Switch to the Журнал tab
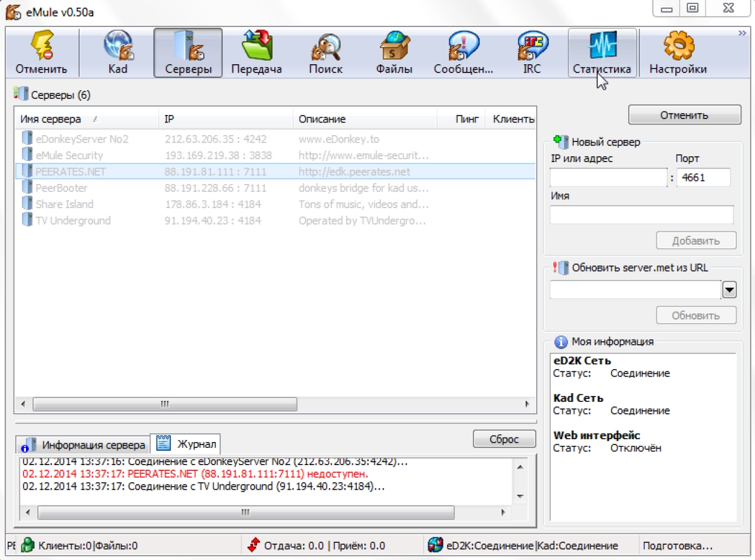755x560 pixels. click(186, 443)
